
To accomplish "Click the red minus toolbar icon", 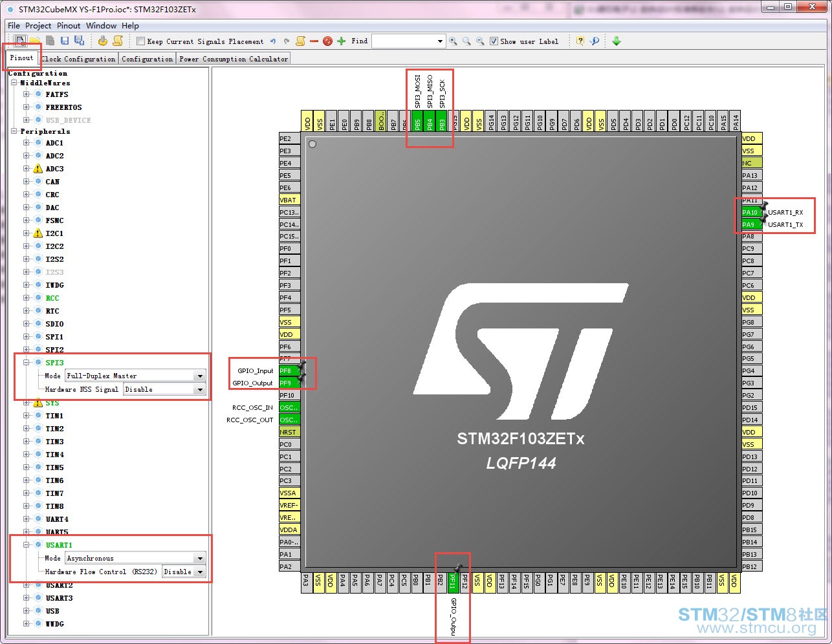I will tap(314, 41).
